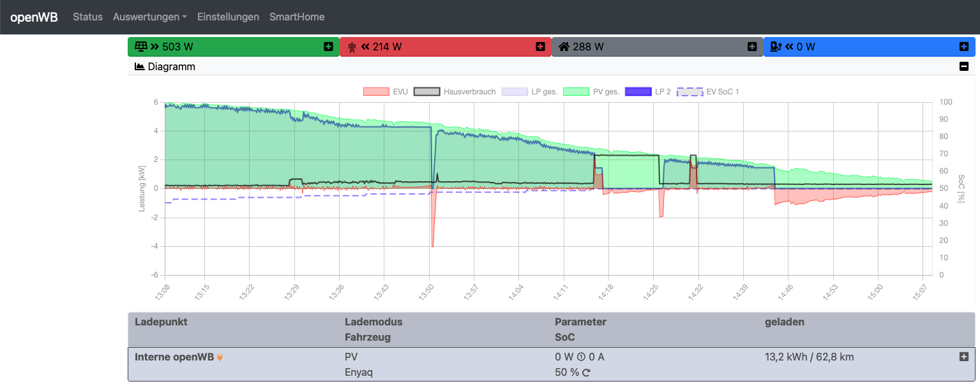
Task: Go to the SmartHome page
Action: tap(297, 17)
